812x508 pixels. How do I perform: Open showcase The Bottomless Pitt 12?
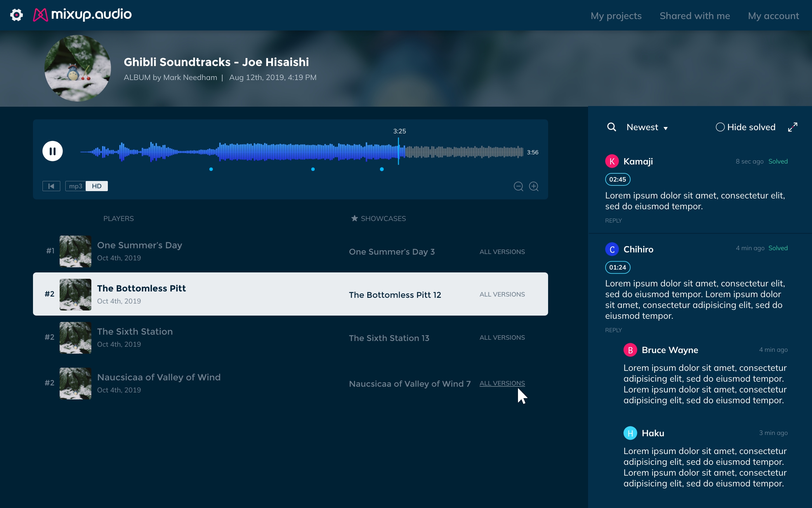(x=395, y=295)
